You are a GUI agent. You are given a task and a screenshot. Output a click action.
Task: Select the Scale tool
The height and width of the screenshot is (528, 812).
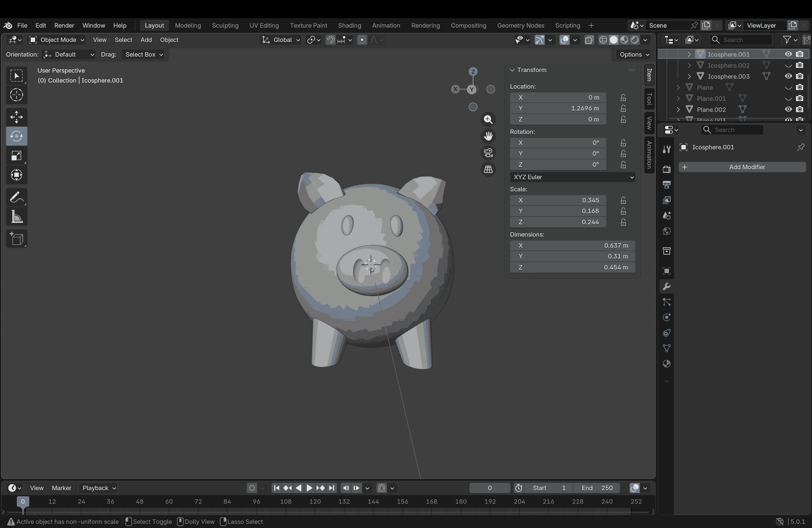(x=16, y=156)
